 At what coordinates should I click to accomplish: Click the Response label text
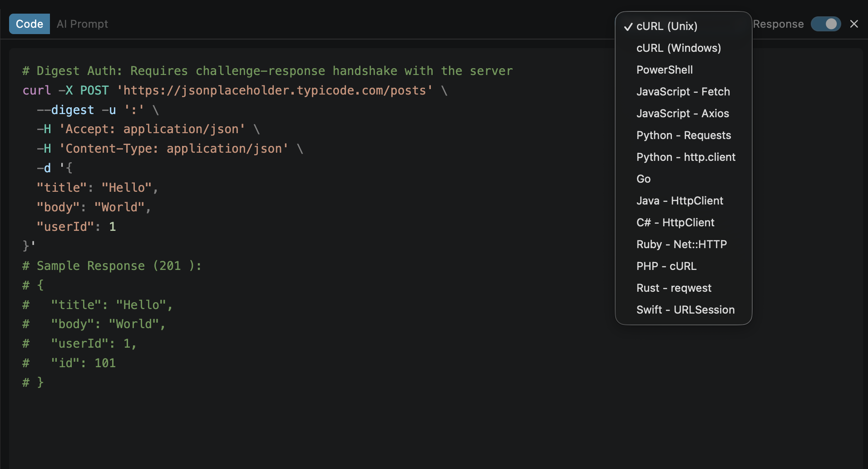point(778,24)
